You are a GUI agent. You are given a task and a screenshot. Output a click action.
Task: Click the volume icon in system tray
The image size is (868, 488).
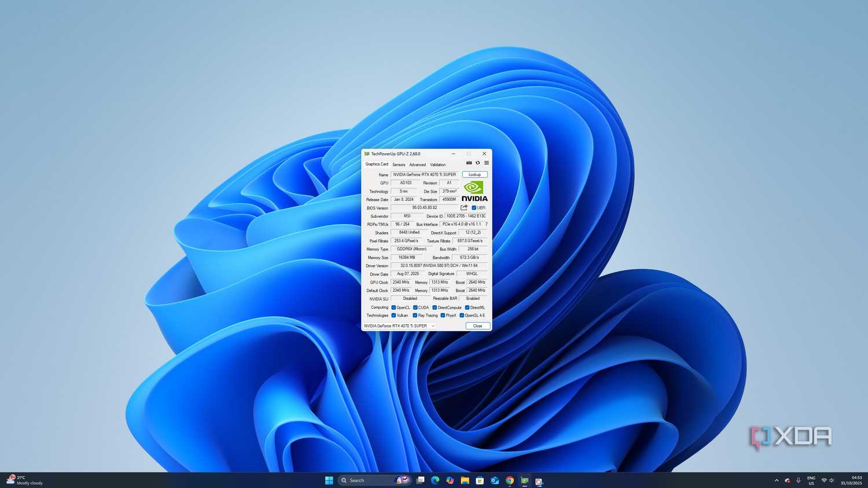[832, 480]
